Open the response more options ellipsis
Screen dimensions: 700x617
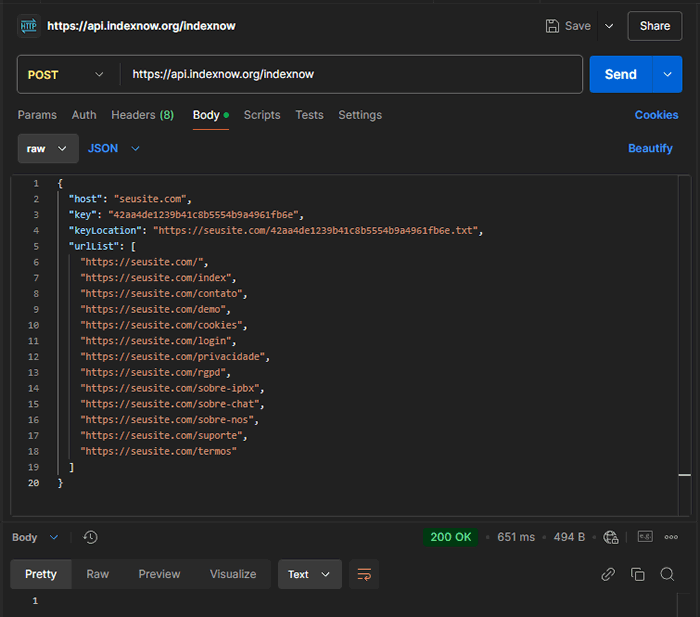click(x=671, y=537)
